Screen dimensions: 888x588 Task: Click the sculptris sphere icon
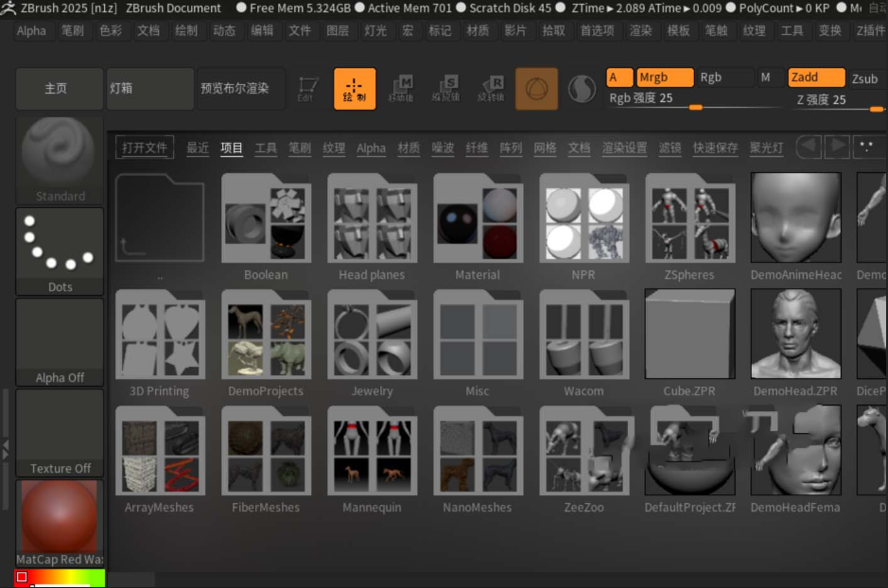[582, 89]
